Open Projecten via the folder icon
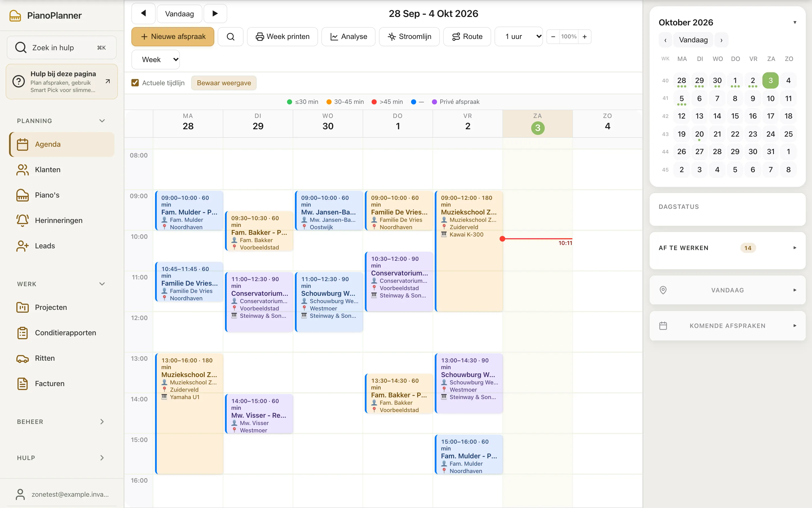Image resolution: width=812 pixels, height=508 pixels. click(x=23, y=307)
